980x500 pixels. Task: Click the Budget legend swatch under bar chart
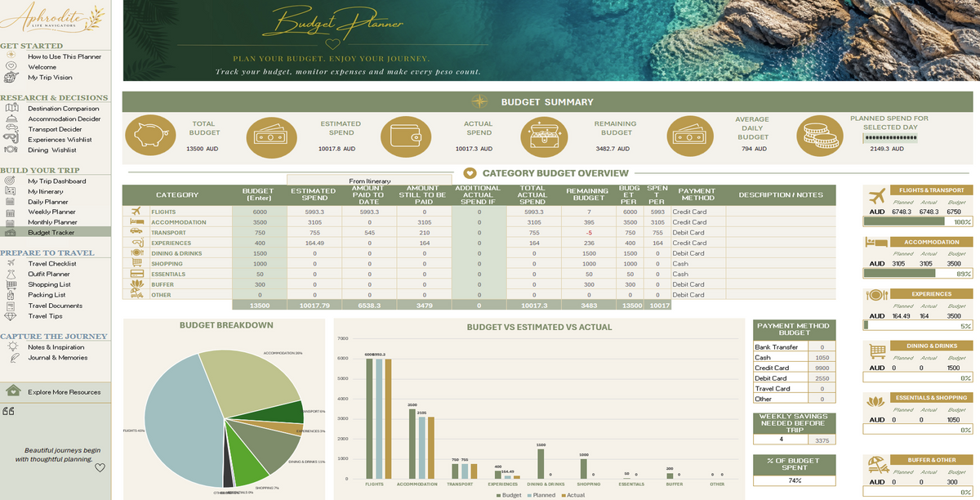tap(498, 495)
